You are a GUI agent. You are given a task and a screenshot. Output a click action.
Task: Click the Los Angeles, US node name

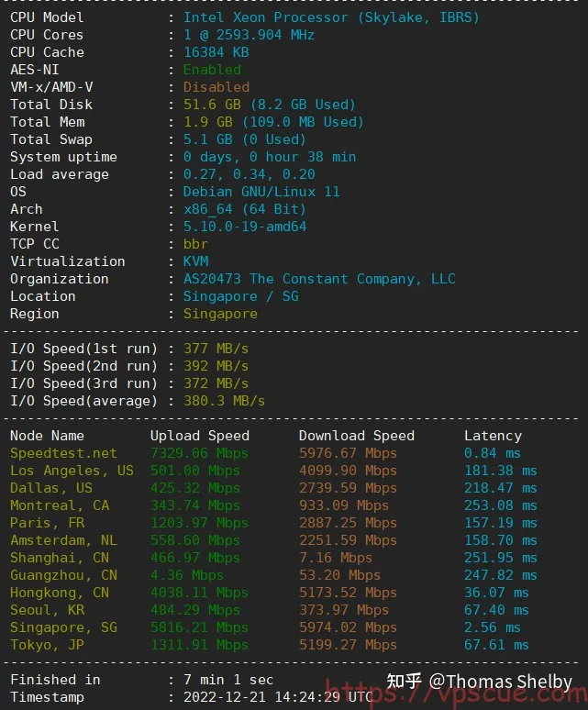[x=72, y=471]
